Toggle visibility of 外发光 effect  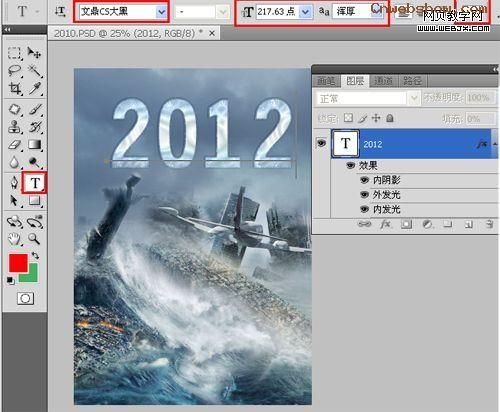[364, 195]
